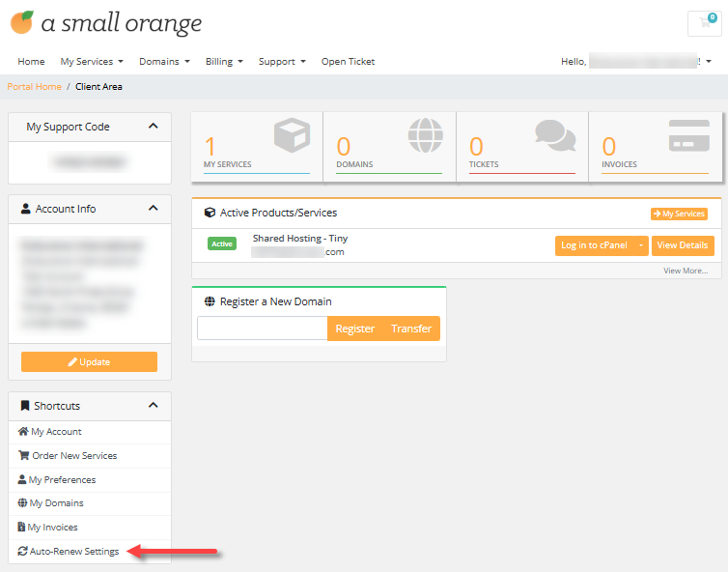Click the bookmark icon in Shortcuts header
Viewport: 728px width, 572px height.
click(25, 406)
